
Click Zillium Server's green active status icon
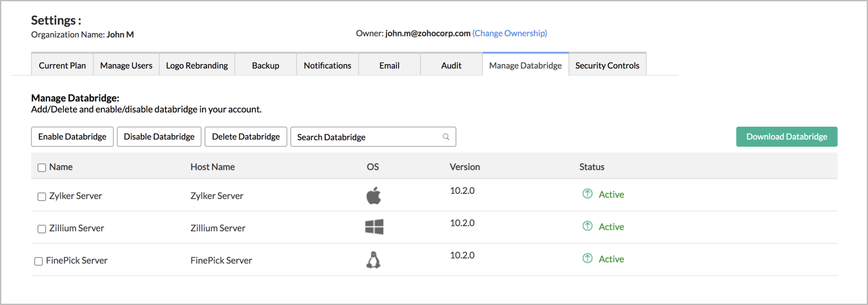point(587,226)
